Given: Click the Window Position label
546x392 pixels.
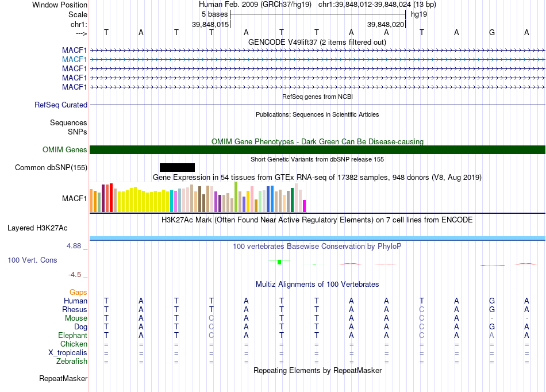Looking at the screenshot, I should click(x=60, y=5).
